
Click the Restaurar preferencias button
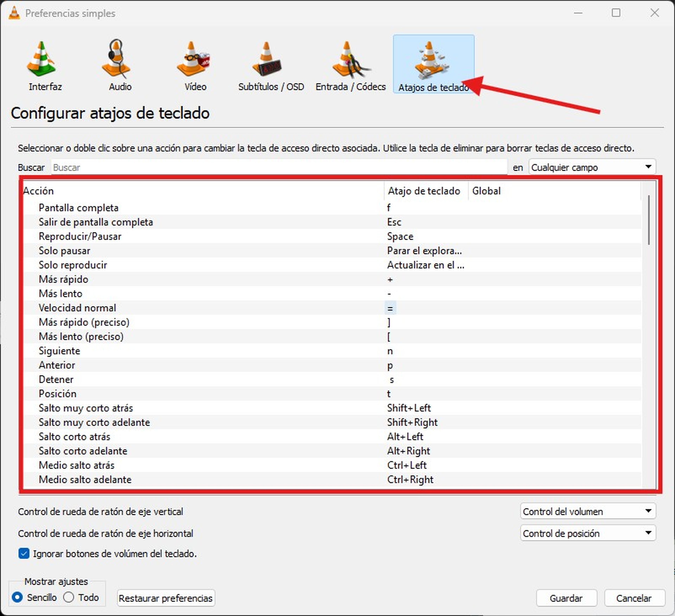(x=166, y=598)
